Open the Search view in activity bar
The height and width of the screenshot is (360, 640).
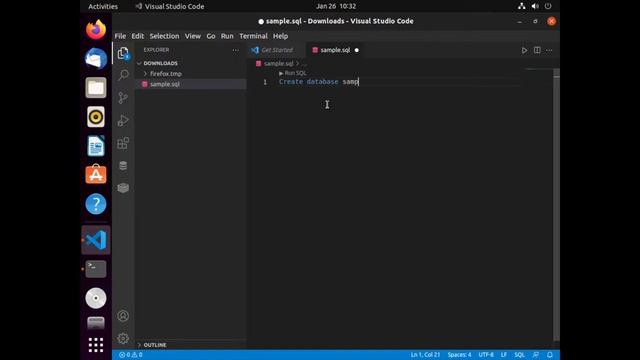tap(123, 75)
